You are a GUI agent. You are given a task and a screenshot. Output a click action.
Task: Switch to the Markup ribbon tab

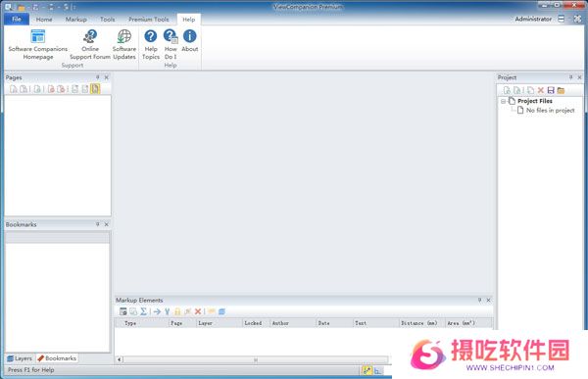(x=76, y=20)
